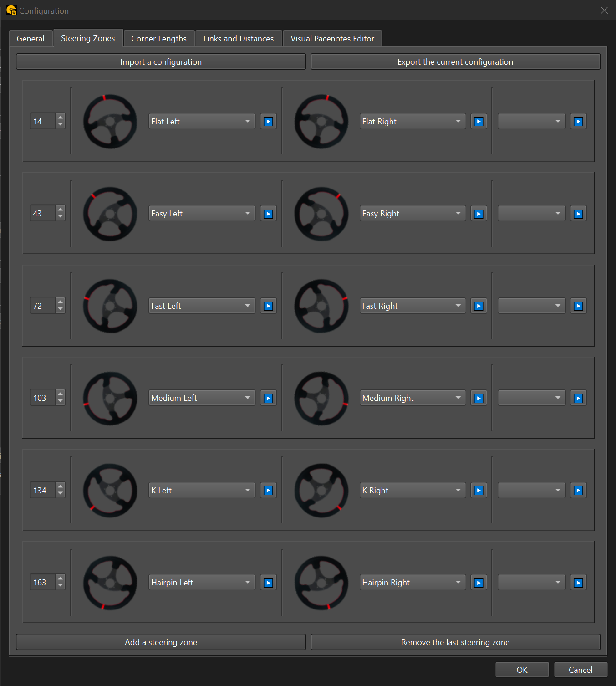The height and width of the screenshot is (686, 616).
Task: Play the Flat Left pacenote sound
Action: 268,122
